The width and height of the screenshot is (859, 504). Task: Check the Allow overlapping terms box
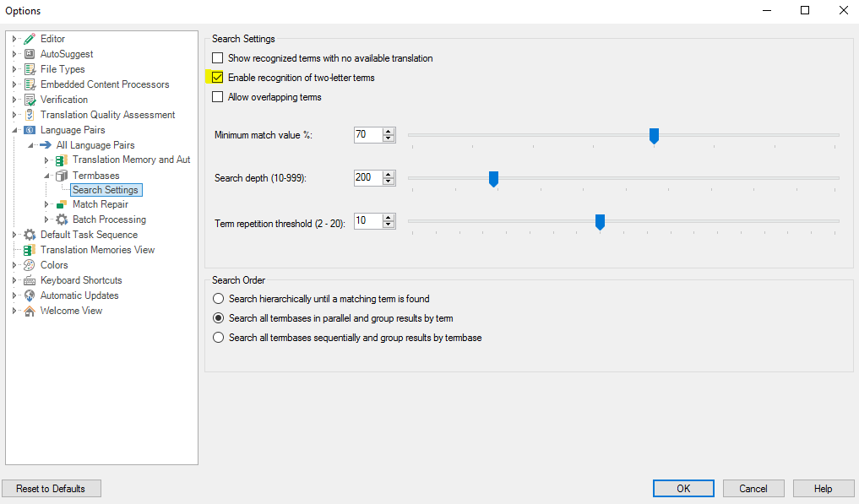[217, 97]
